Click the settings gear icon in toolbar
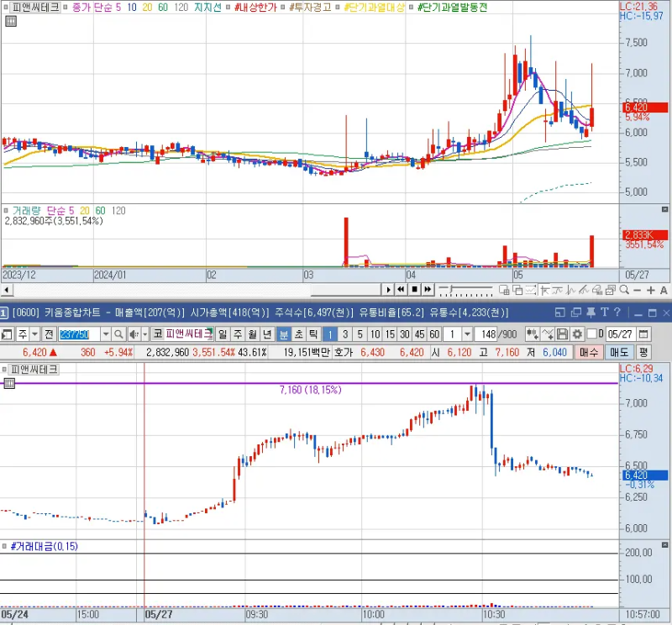Image resolution: width=672 pixels, height=625 pixels. [x=577, y=334]
